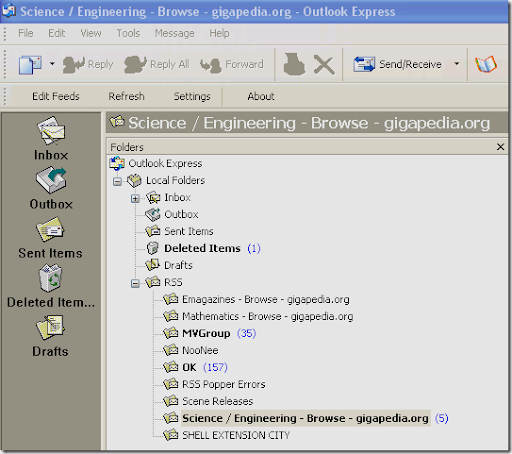Open Sent Items from the Outlook bar

pyautogui.click(x=50, y=238)
